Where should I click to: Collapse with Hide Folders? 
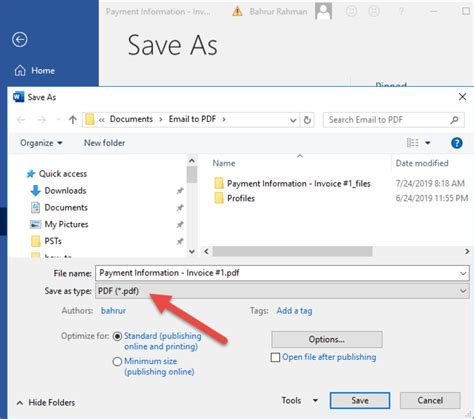(x=46, y=403)
